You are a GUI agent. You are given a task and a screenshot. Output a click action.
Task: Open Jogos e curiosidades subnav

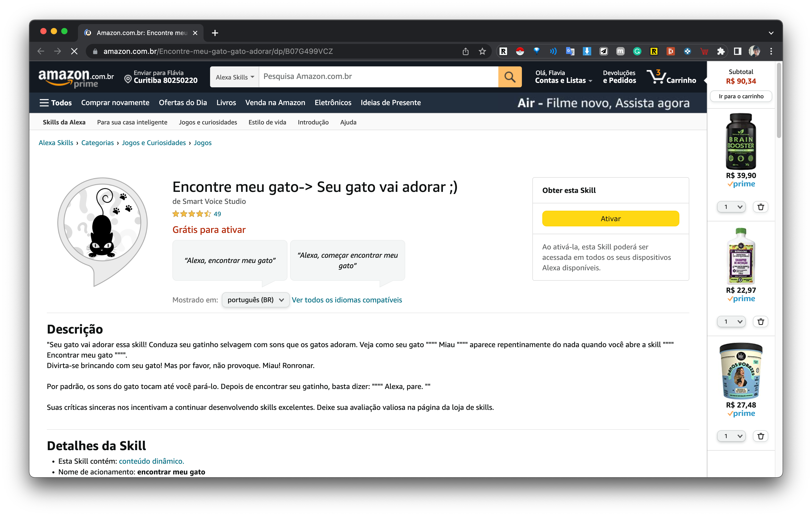coord(208,122)
